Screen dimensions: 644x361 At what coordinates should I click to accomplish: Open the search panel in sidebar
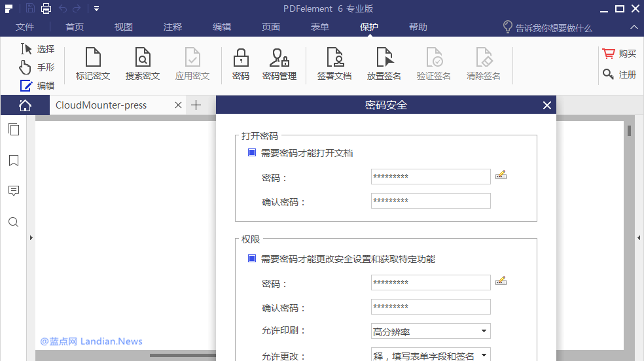click(14, 222)
